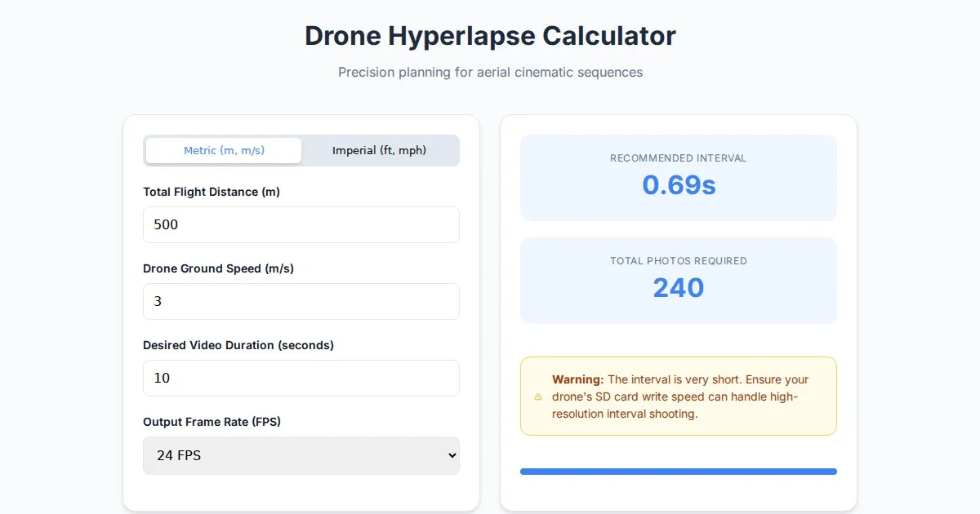Click the SD card warning message text

pos(679,397)
